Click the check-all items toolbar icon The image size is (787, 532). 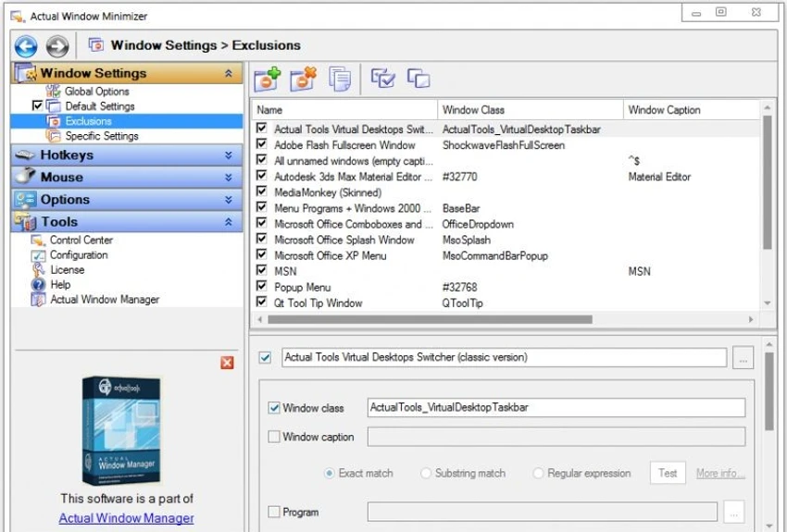tap(382, 79)
